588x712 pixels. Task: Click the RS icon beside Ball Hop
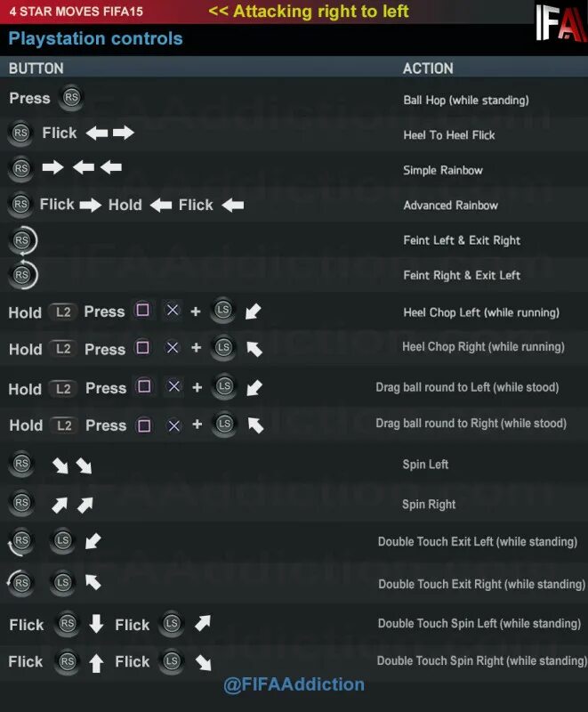(x=71, y=98)
